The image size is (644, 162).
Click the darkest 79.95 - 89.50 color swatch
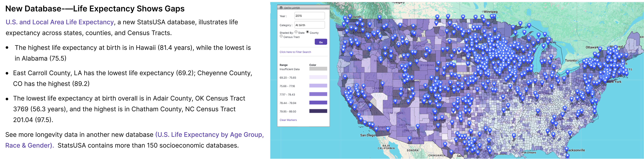tap(318, 111)
